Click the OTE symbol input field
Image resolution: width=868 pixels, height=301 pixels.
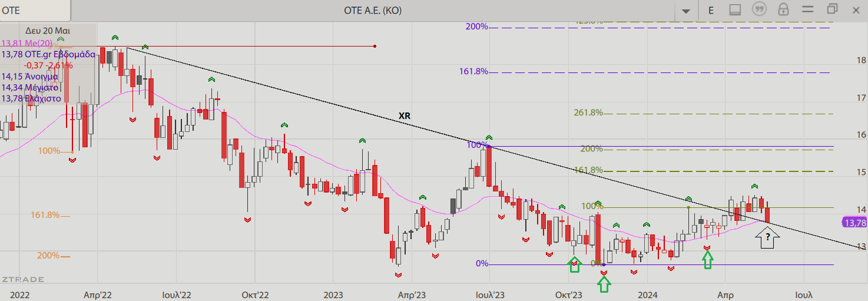(x=35, y=11)
